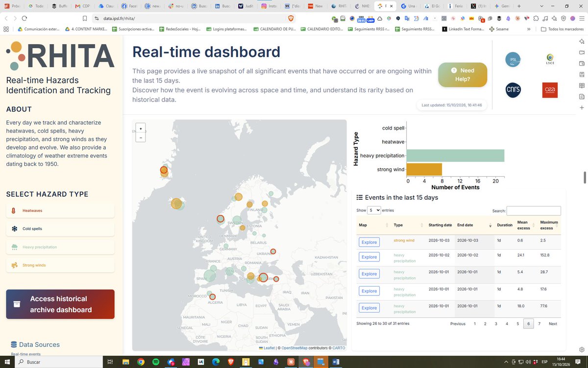
Task: Click the Brave shield icon in address bar
Action: [291, 18]
